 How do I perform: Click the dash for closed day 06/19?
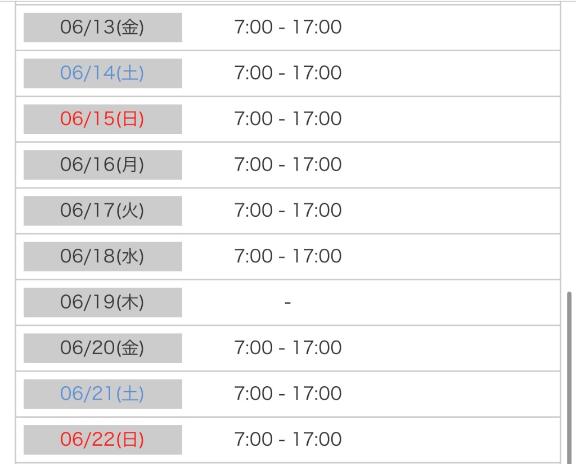288,302
